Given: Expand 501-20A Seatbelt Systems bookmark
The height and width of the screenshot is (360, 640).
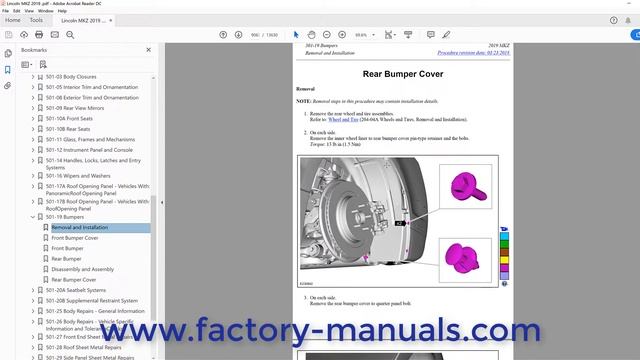Looking at the screenshot, I should [x=33, y=290].
